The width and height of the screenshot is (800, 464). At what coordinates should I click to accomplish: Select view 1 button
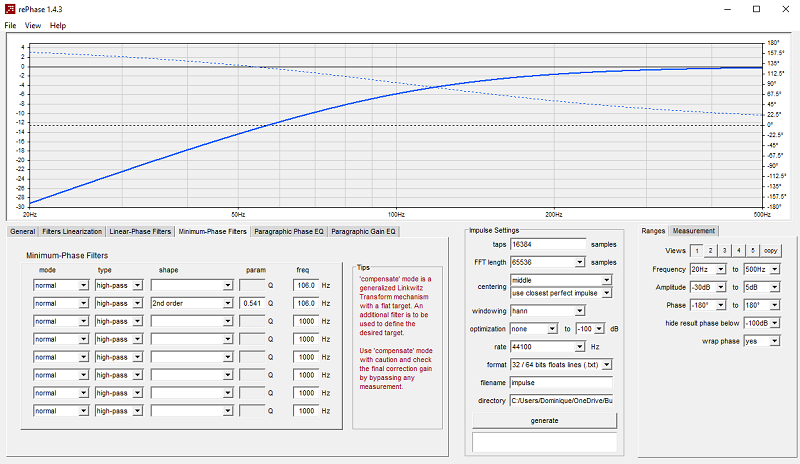696,251
